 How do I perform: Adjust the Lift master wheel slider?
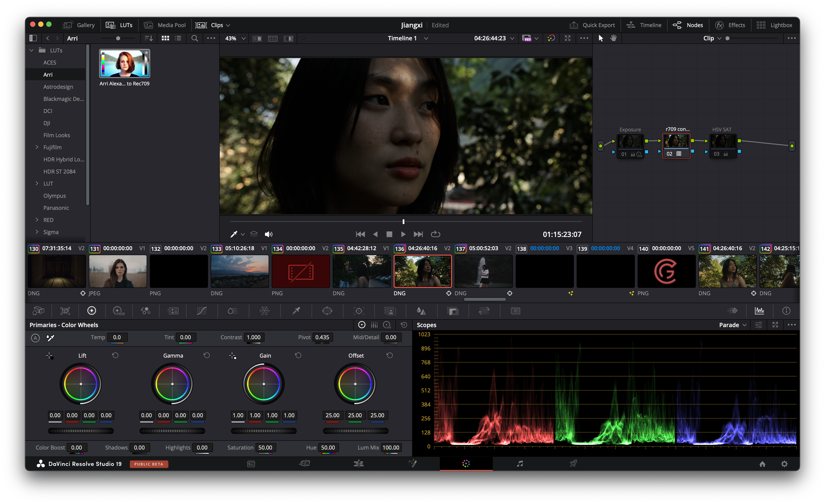click(x=81, y=431)
